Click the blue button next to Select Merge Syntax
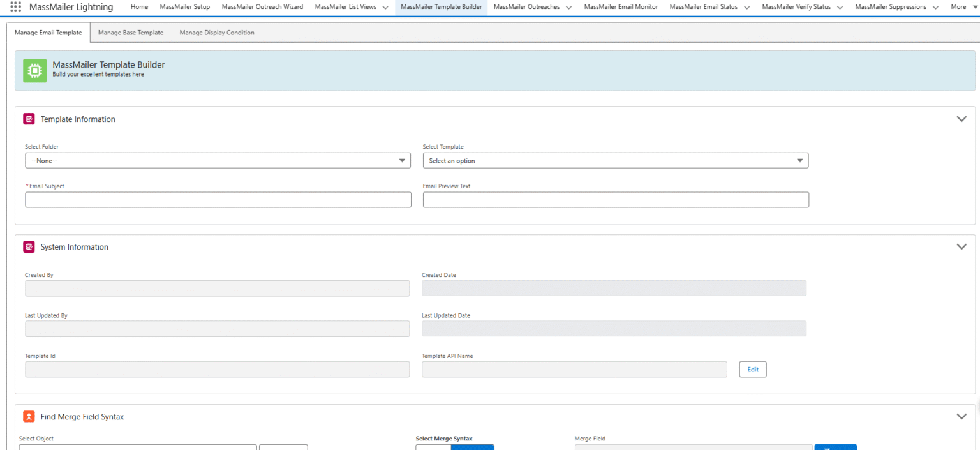Viewport: 980px width, 450px height. [472, 447]
